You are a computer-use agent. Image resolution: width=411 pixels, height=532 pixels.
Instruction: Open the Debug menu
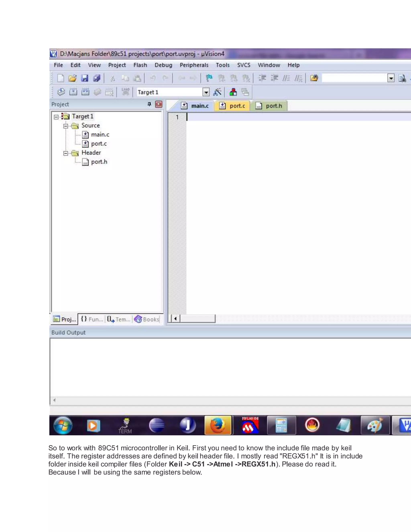tap(163, 65)
